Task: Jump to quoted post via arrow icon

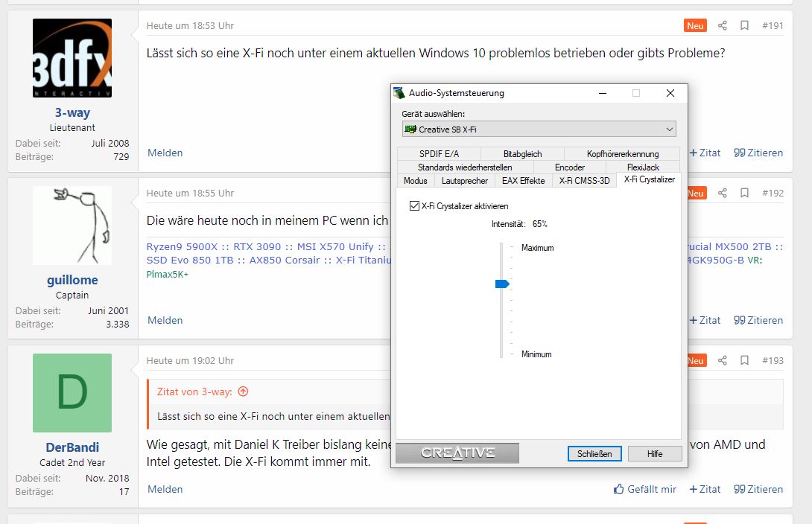Action: (243, 392)
